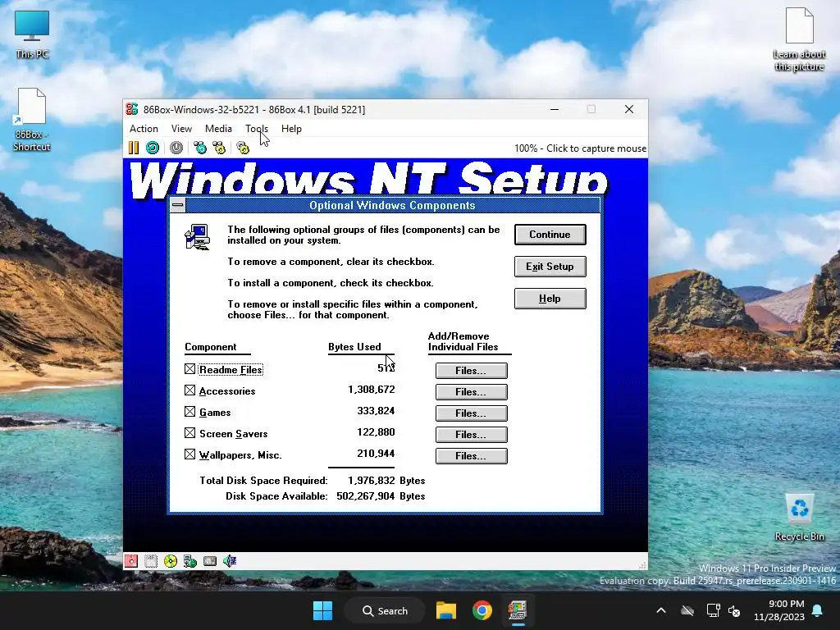
Task: Open This PC desktop icon
Action: [32, 34]
